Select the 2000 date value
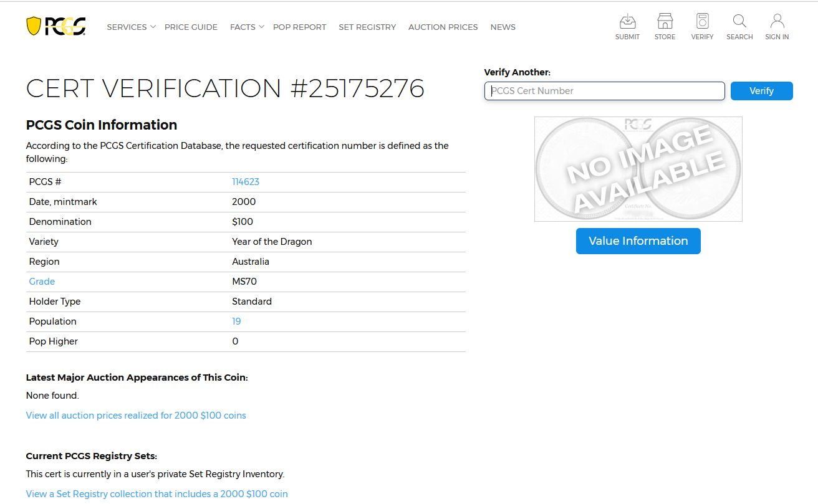Viewport: 818px width, 504px height. 244,202
